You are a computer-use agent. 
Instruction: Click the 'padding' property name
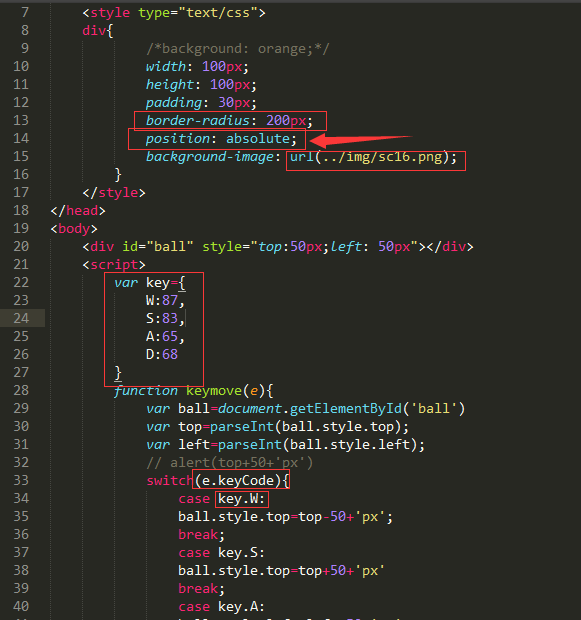[174, 103]
